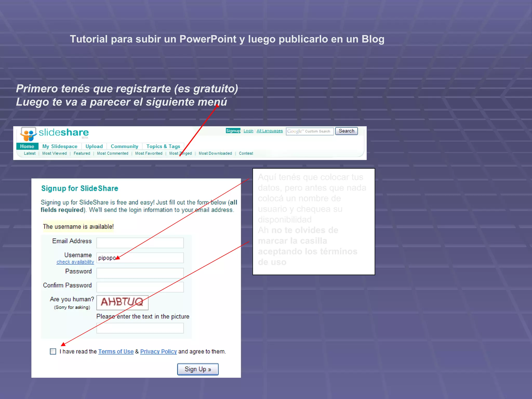This screenshot has width=532, height=399.
Task: Focus the Google Custom Search box
Action: (x=310, y=131)
